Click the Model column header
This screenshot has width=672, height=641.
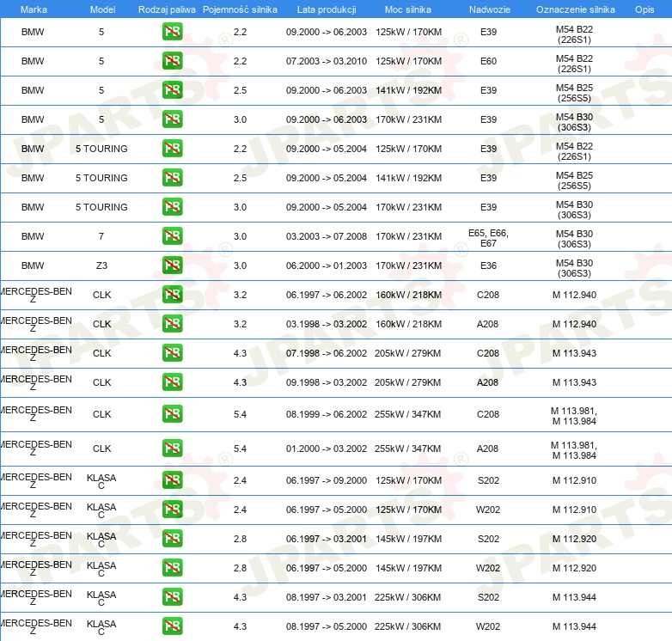pos(102,9)
